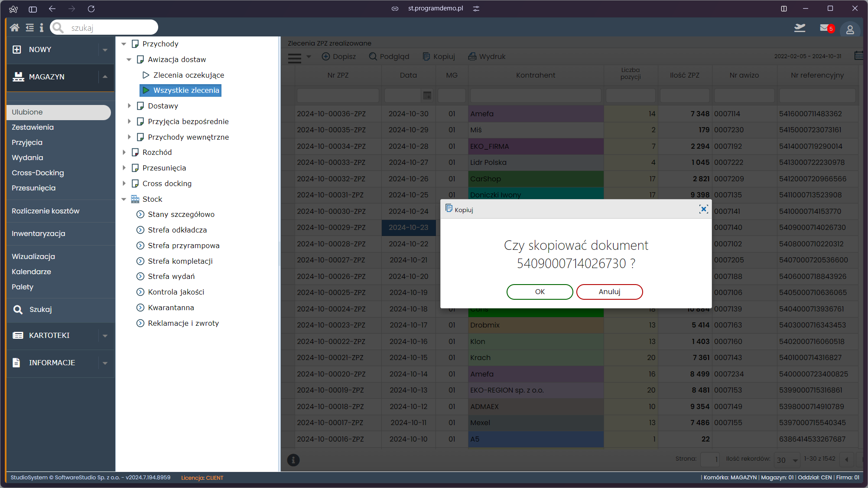Click the purple Amefa cell dated 2024-10-30
This screenshot has width=868, height=488.
coord(536,114)
